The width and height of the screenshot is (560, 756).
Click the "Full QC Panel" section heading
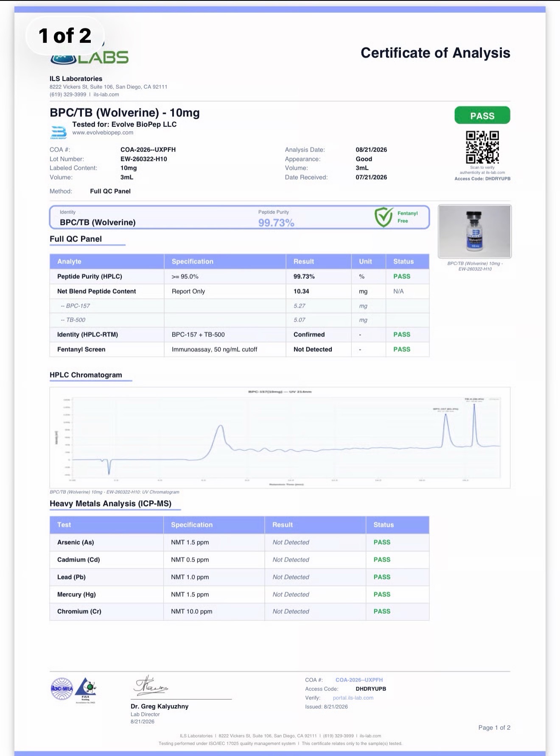tap(76, 239)
